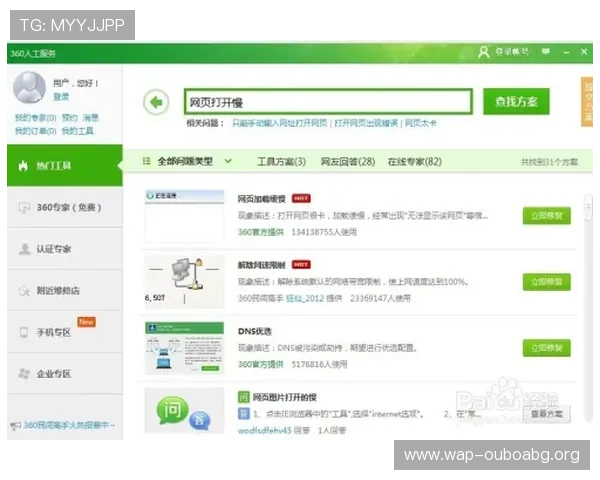Click the flame icon for hot tools
The image size is (600, 480).
(x=23, y=166)
